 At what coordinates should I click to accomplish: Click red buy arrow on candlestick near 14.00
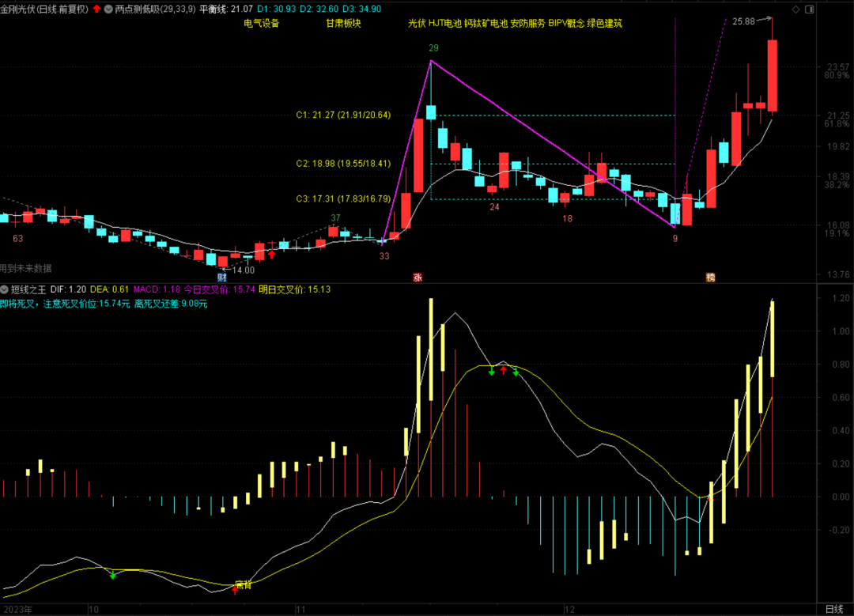point(272,254)
